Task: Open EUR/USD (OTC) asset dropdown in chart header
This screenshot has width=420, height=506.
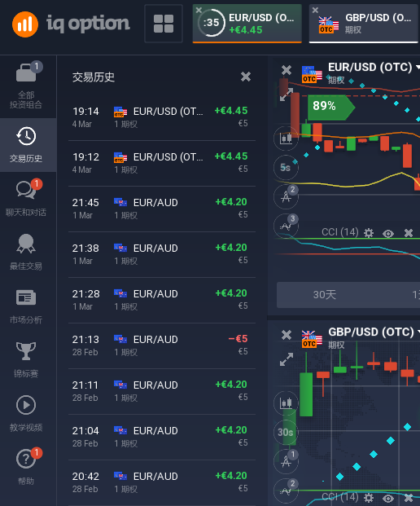Action: point(374,68)
